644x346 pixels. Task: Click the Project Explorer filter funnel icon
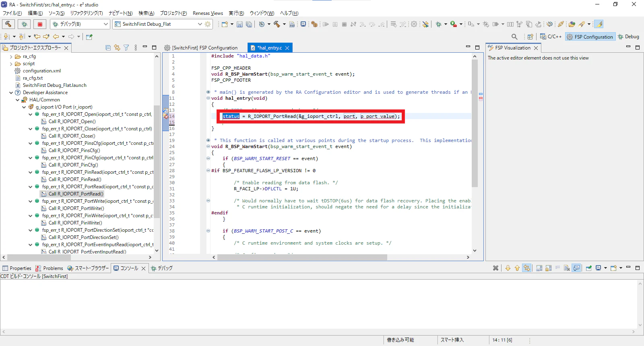[126, 47]
